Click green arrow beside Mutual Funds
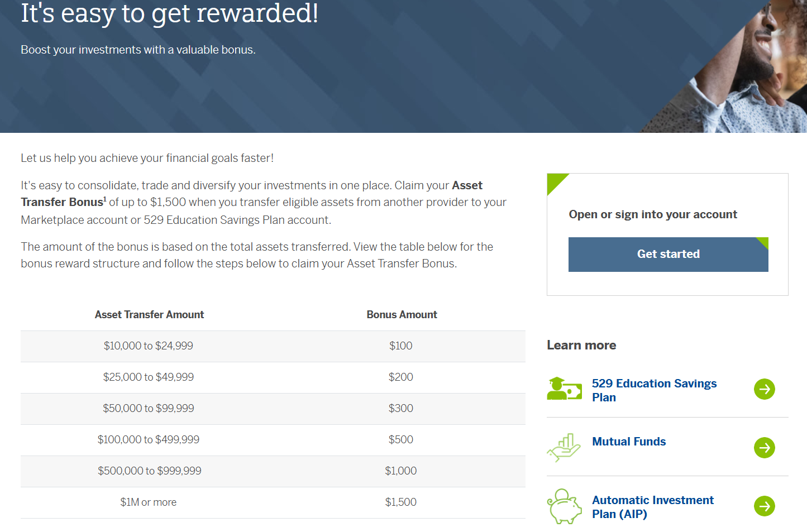Viewport: 807px width, 532px height. [x=764, y=448]
